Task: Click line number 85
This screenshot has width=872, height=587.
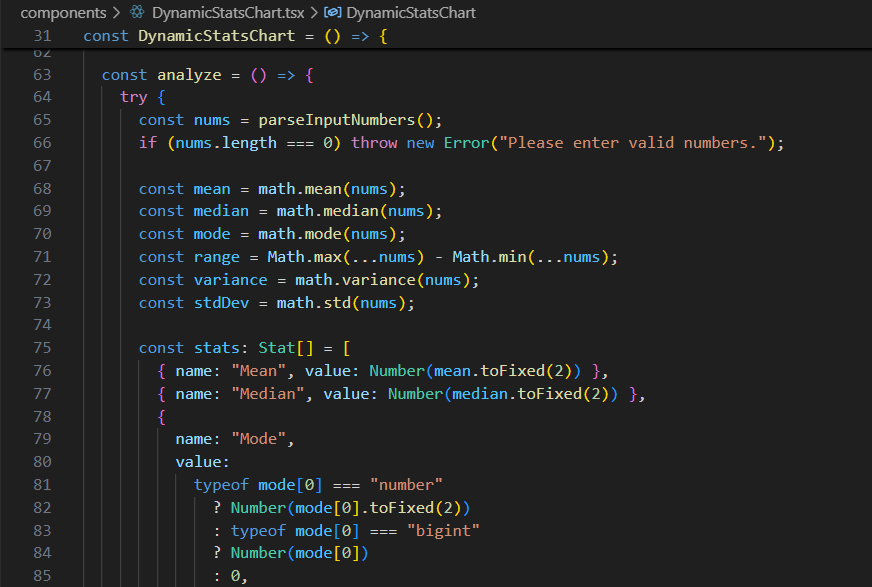Action: tap(42, 576)
